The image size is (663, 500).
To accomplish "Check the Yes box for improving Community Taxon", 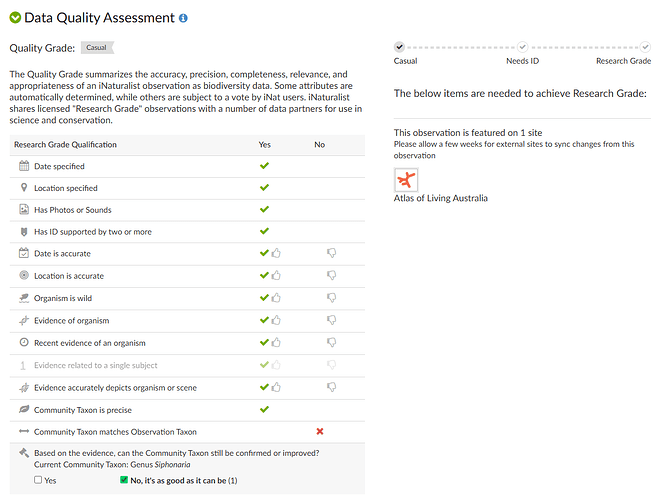I will pos(38,481).
